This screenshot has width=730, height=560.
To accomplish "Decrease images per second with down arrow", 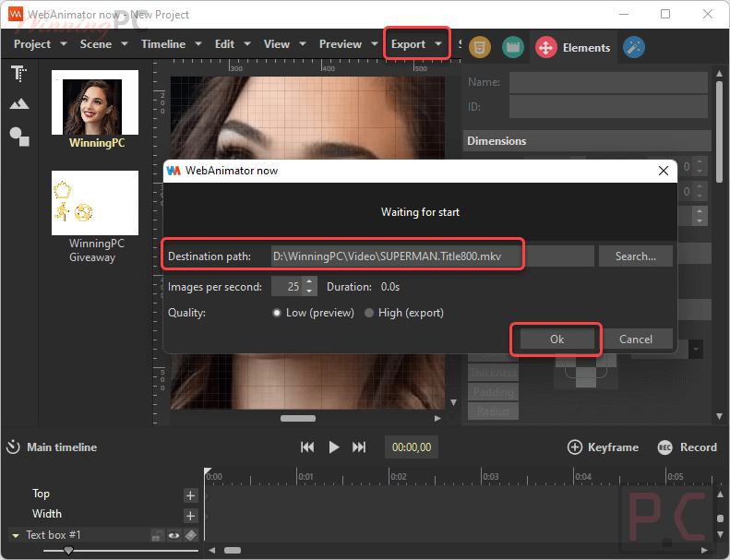I will pos(309,292).
